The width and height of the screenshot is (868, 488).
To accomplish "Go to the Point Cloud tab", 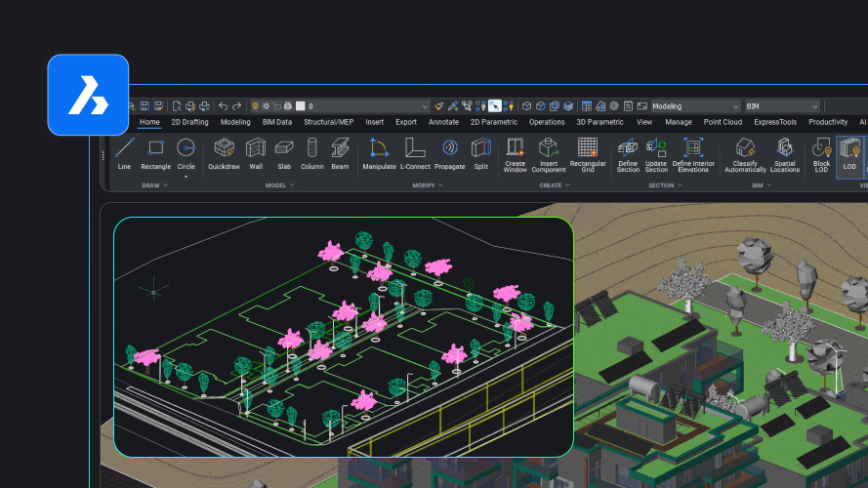I will (723, 122).
